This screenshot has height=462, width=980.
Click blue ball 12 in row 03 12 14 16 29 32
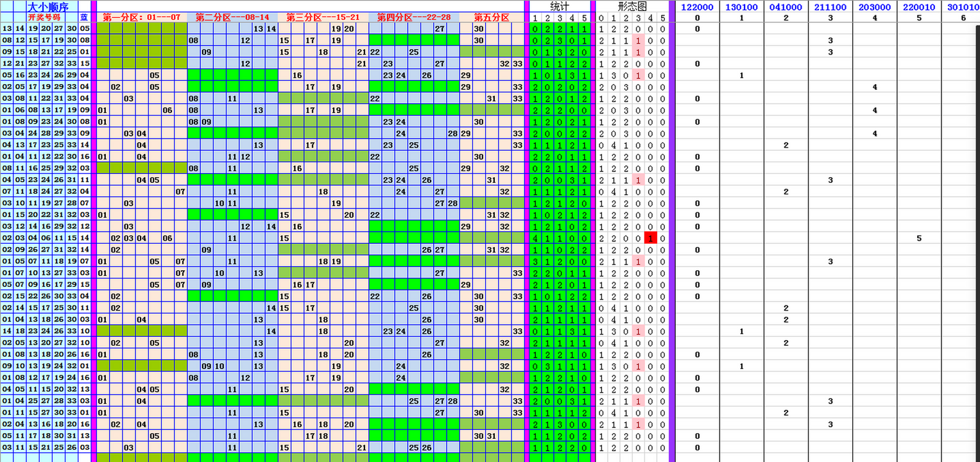[x=84, y=227]
